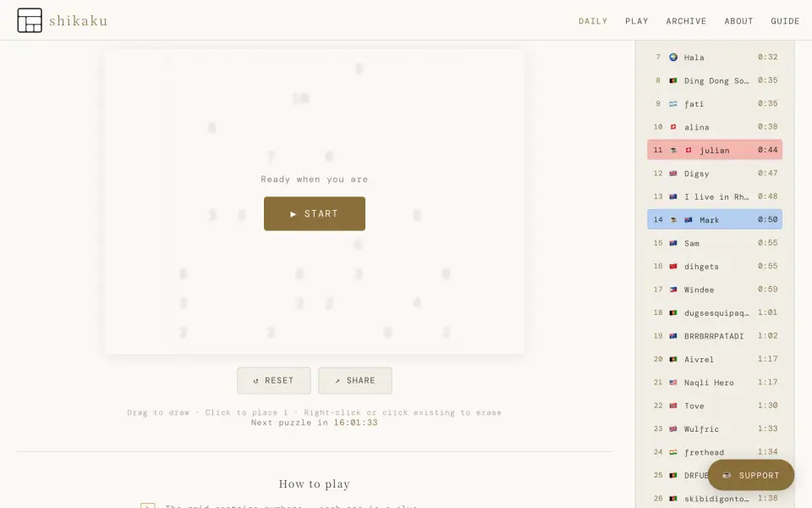Screen dimensions: 812x508
Task: Click the SHARE button
Action: pos(355,380)
